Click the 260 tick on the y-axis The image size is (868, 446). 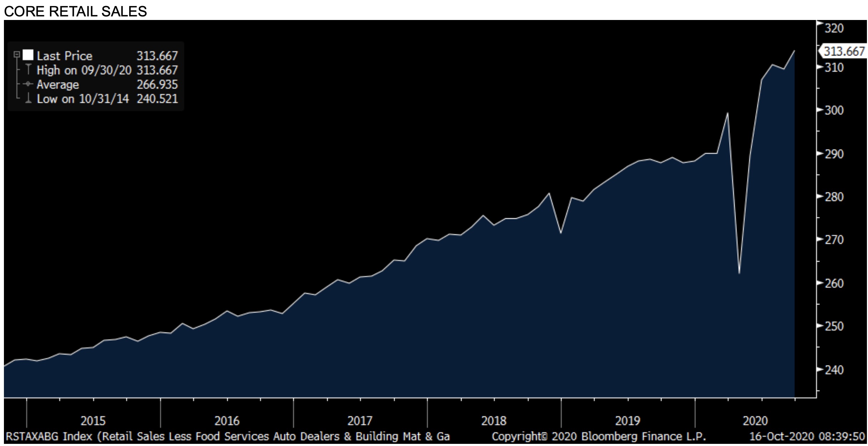point(834,284)
